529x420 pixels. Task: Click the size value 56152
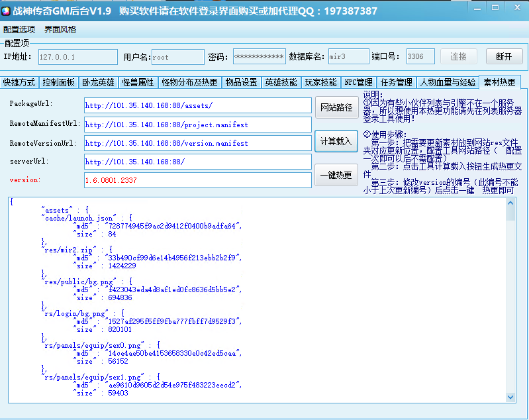pyautogui.click(x=118, y=361)
